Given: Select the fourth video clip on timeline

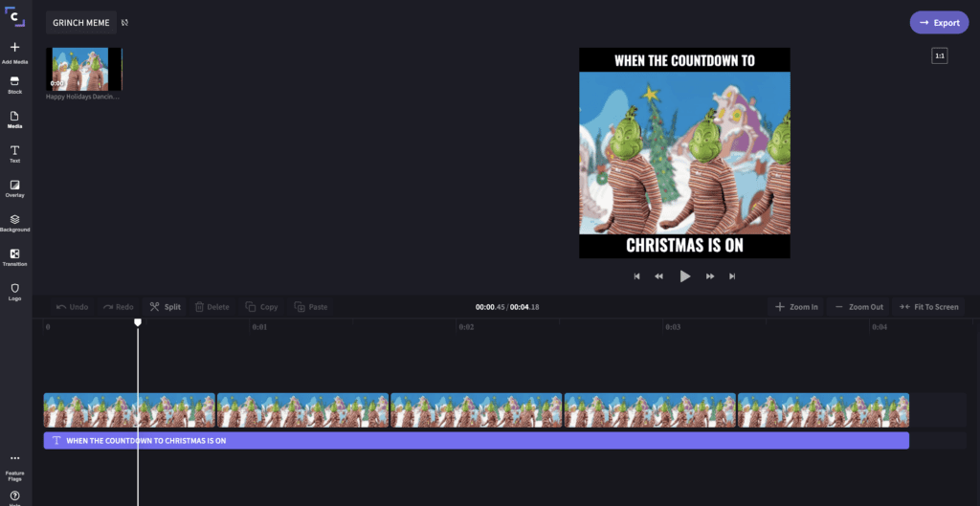Looking at the screenshot, I should pyautogui.click(x=650, y=410).
